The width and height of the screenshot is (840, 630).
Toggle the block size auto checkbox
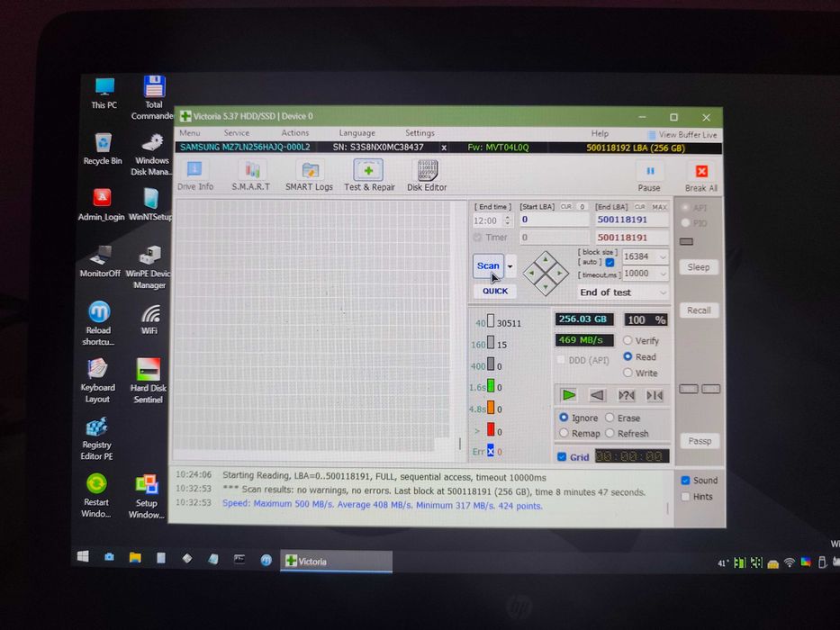tap(610, 263)
